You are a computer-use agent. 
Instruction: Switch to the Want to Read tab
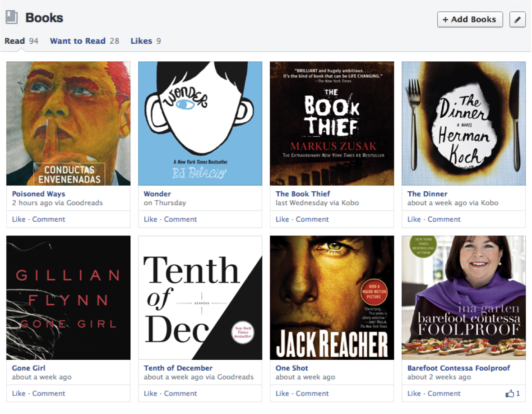78,41
